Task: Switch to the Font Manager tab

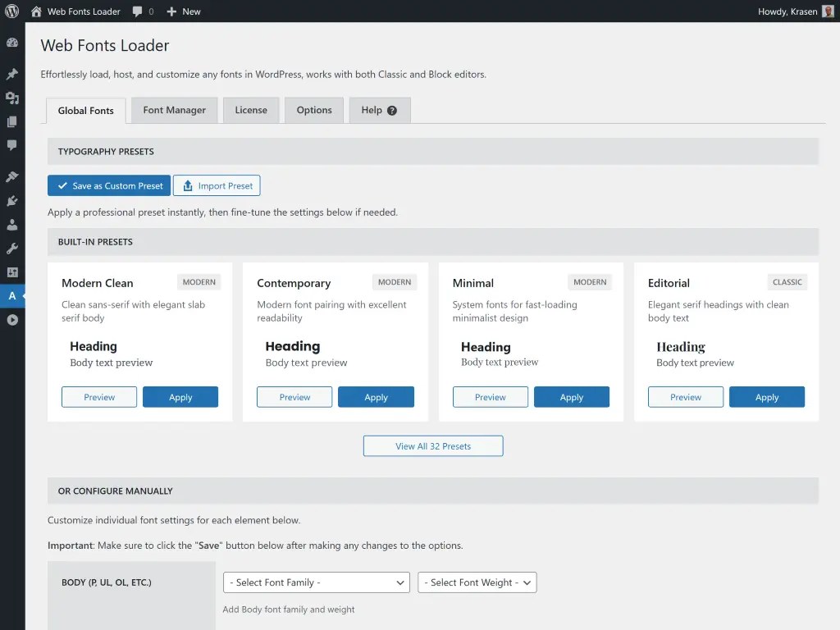Action: (174, 110)
